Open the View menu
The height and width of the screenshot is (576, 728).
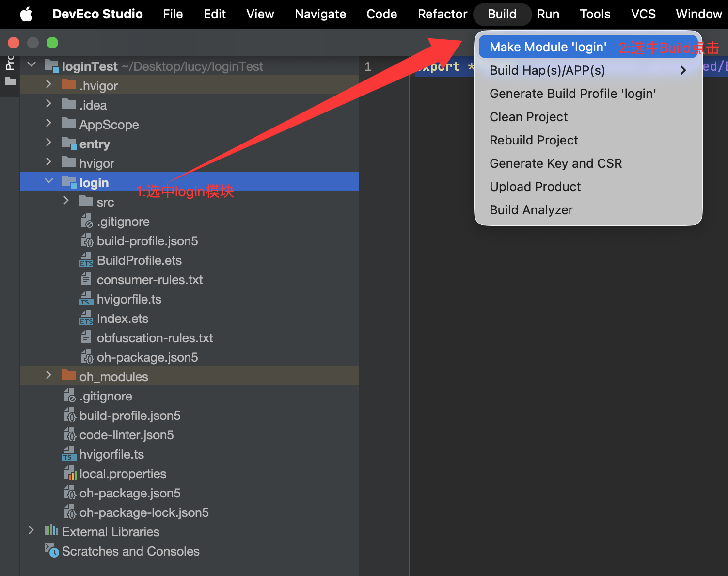click(x=260, y=14)
